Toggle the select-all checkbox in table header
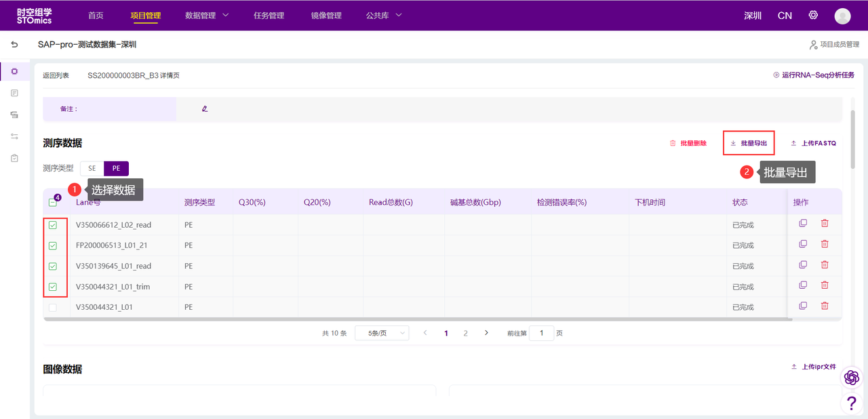Viewport: 868px width, 419px height. 53,202
